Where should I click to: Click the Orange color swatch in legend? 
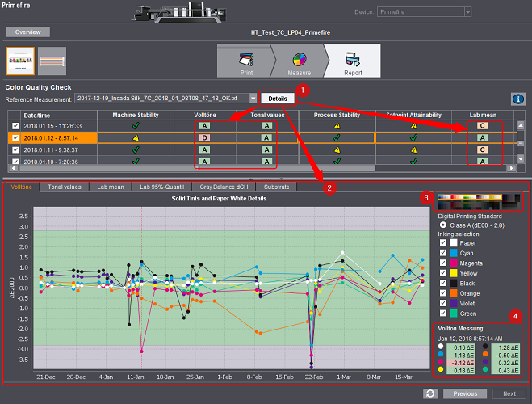(454, 293)
